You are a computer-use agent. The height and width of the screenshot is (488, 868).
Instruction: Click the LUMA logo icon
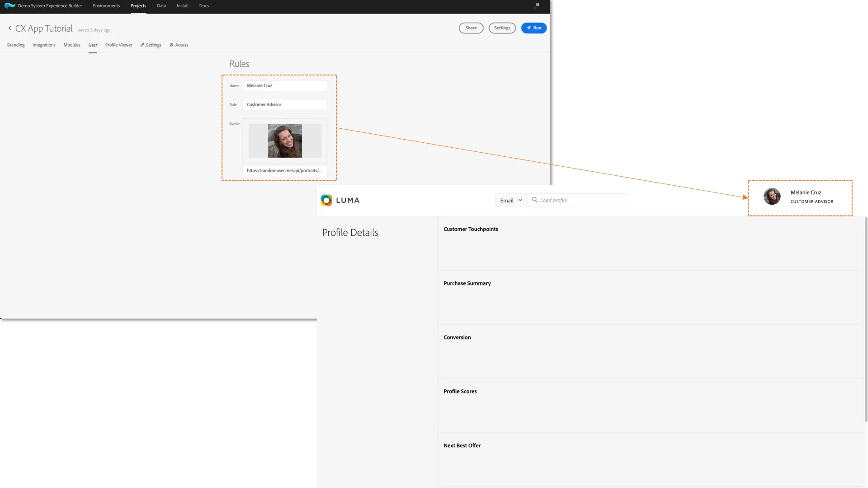pyautogui.click(x=326, y=200)
